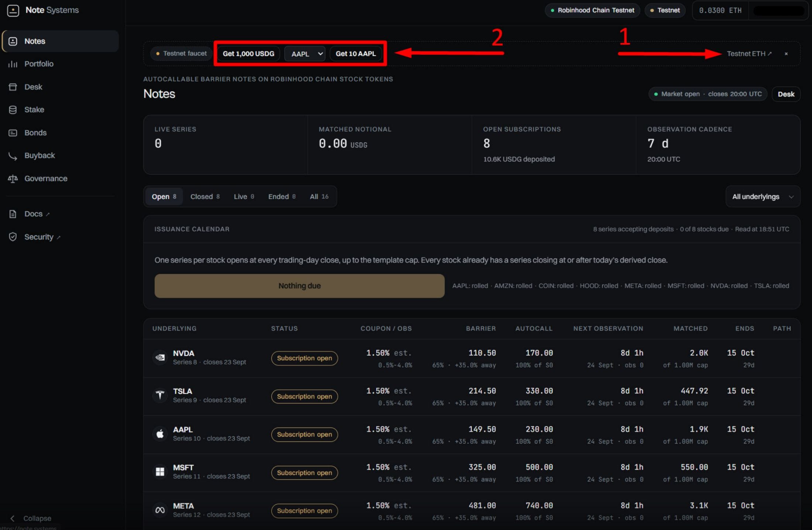The height and width of the screenshot is (530, 812).
Task: Open the Buyback icon in sidebar
Action: [x=13, y=156]
